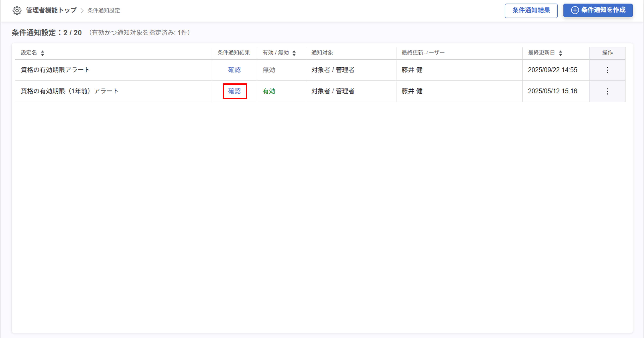Click the 通知対象 column header
Image resolution: width=644 pixels, height=338 pixels.
point(322,53)
